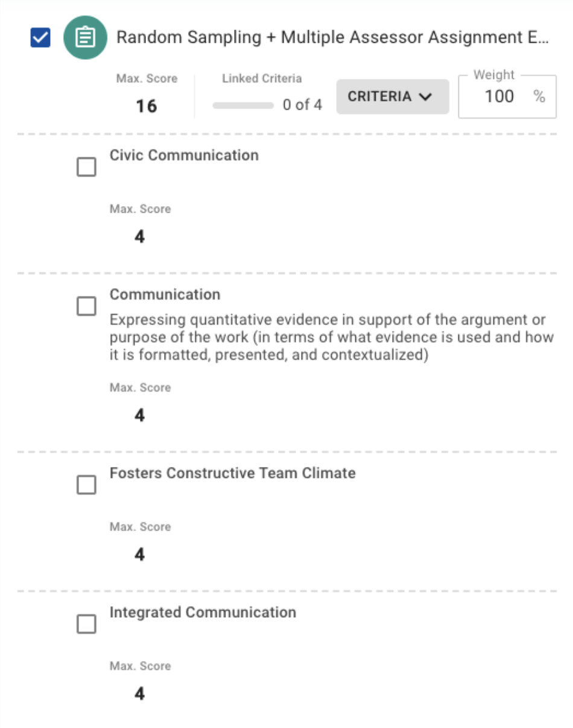Tick the Communication criterion checkbox
573x728 pixels.
[86, 306]
